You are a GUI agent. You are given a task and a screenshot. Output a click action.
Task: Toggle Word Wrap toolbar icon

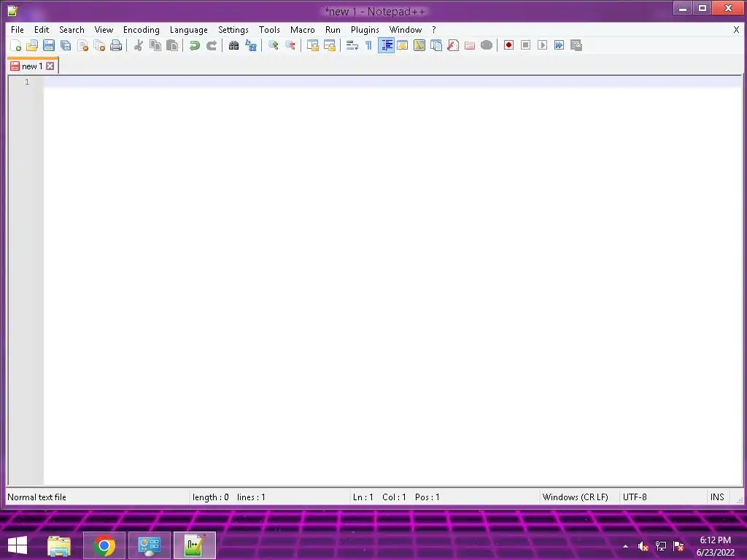tap(352, 45)
